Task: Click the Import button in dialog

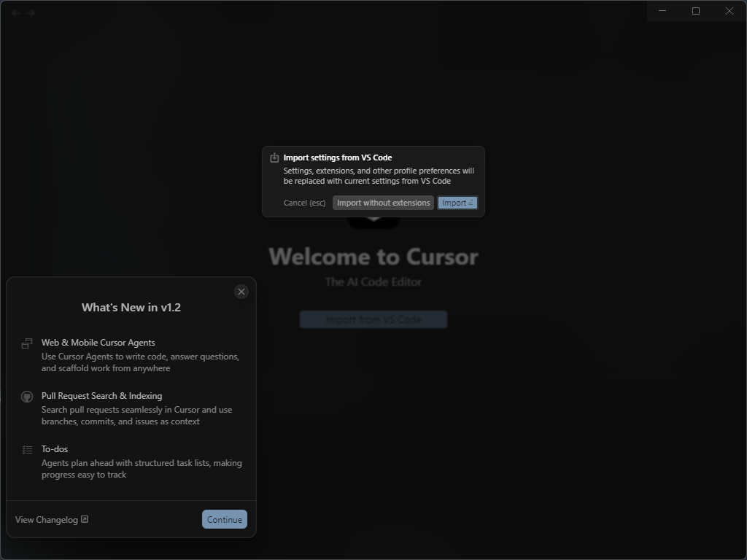Action: [x=457, y=203]
